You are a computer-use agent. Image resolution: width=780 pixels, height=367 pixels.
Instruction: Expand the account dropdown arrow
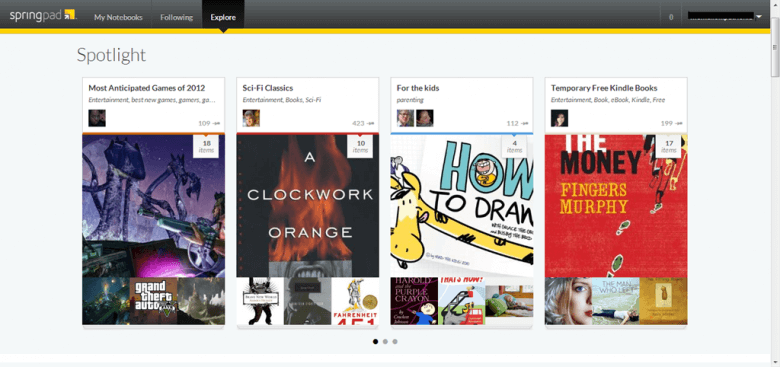point(759,17)
